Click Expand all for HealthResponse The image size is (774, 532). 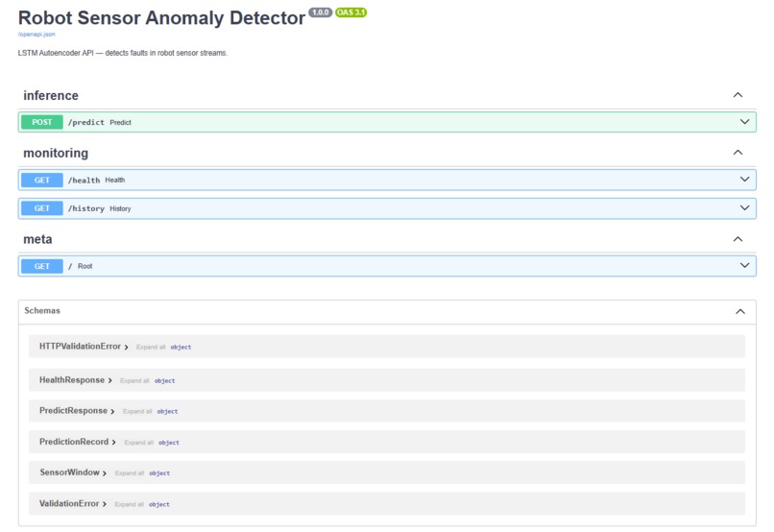[134, 380]
